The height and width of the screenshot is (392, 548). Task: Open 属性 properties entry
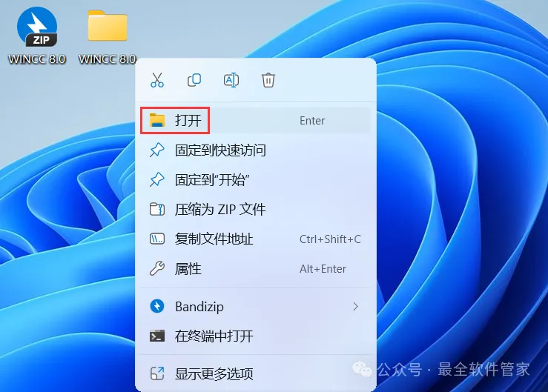click(255, 269)
